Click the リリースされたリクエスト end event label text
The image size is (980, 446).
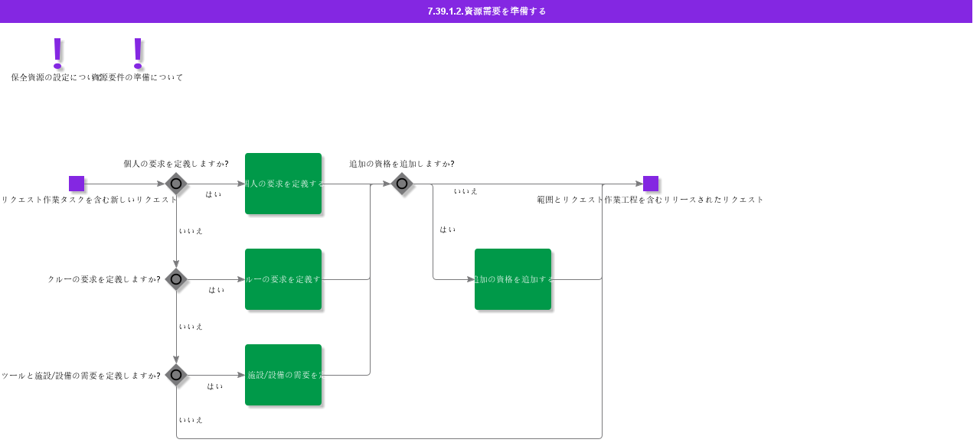click(650, 200)
